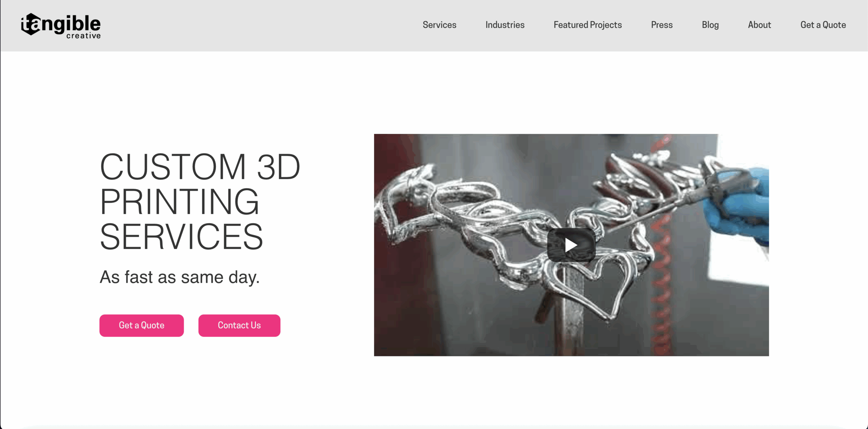Viewport: 868px width, 429px height.
Task: Select Get a Quote in the navigation
Action: 823,25
